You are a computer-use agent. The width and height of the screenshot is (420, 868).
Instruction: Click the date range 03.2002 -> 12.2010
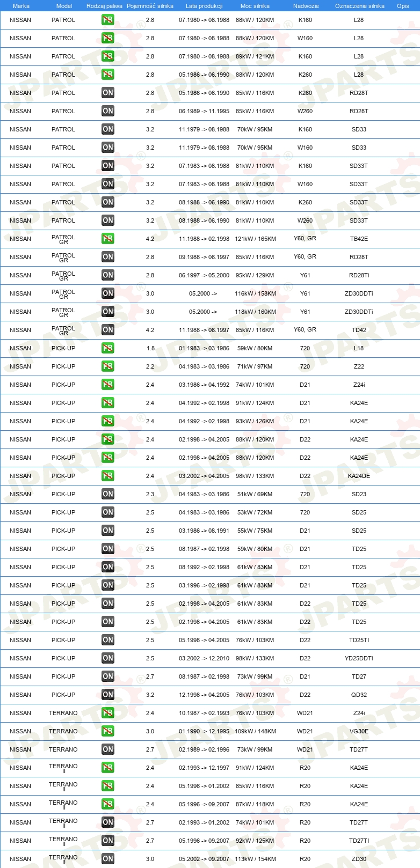204,658
